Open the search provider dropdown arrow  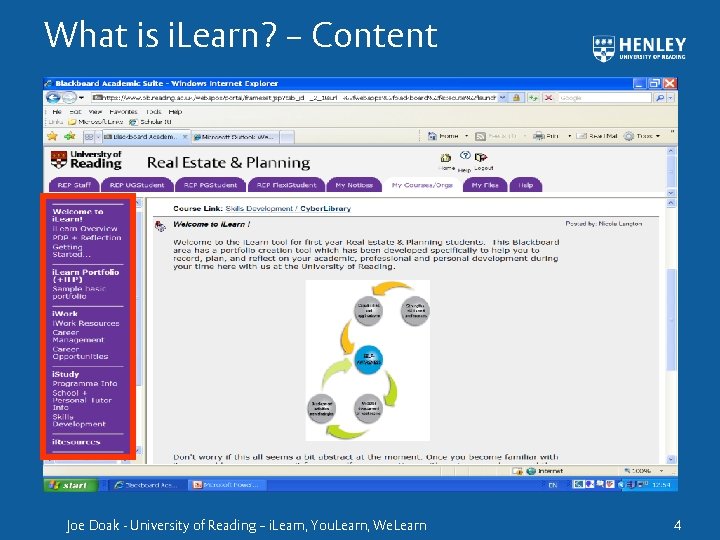670,98
